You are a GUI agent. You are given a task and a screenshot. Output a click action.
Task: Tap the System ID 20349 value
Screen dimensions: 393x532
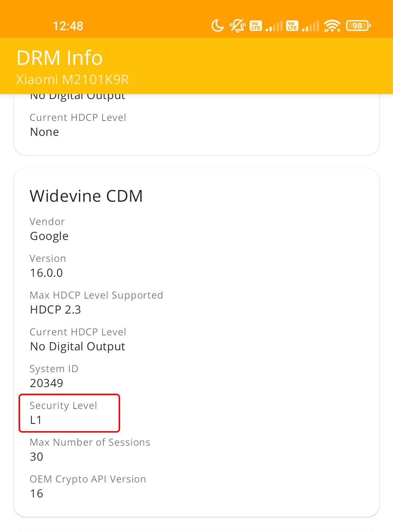46,383
